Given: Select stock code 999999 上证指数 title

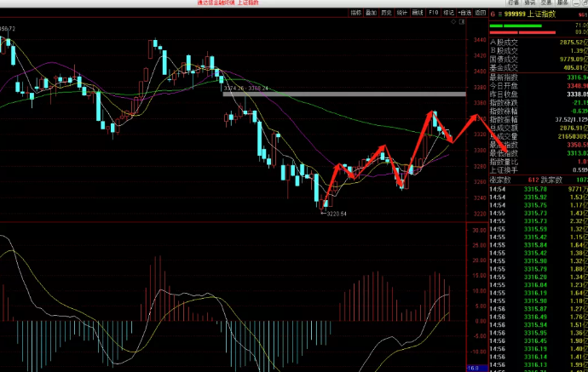Looking at the screenshot, I should point(530,14).
